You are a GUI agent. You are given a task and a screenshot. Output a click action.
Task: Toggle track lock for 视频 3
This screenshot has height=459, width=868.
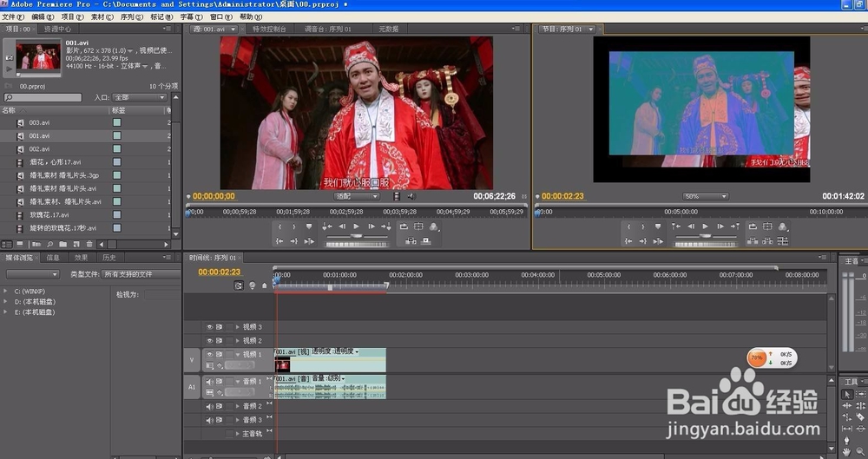[x=228, y=327]
